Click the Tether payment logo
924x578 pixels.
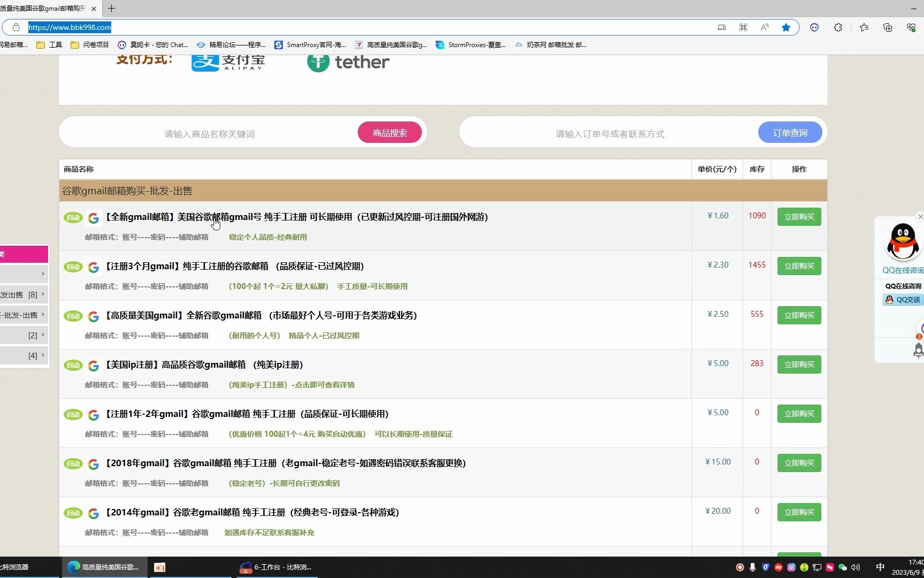pyautogui.click(x=348, y=62)
